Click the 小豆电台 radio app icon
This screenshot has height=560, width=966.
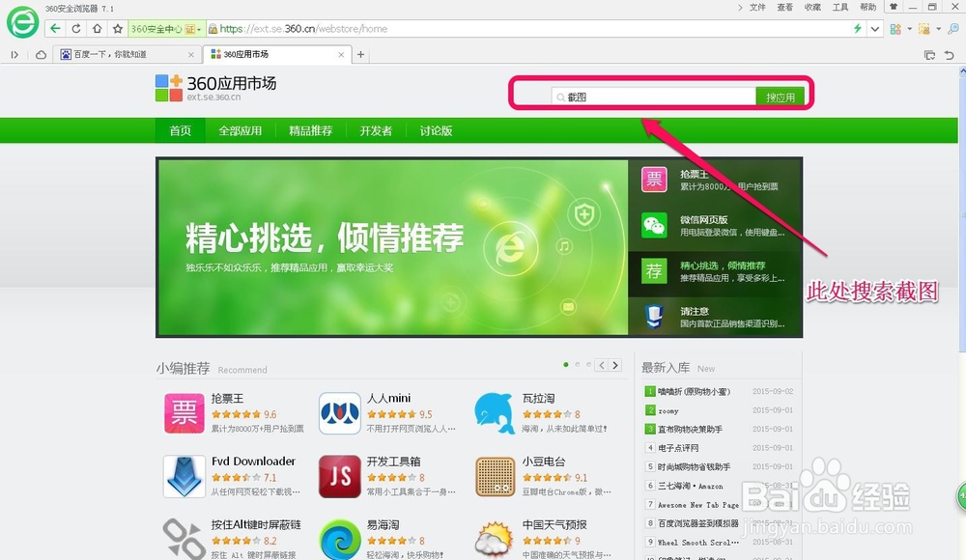tap(495, 477)
